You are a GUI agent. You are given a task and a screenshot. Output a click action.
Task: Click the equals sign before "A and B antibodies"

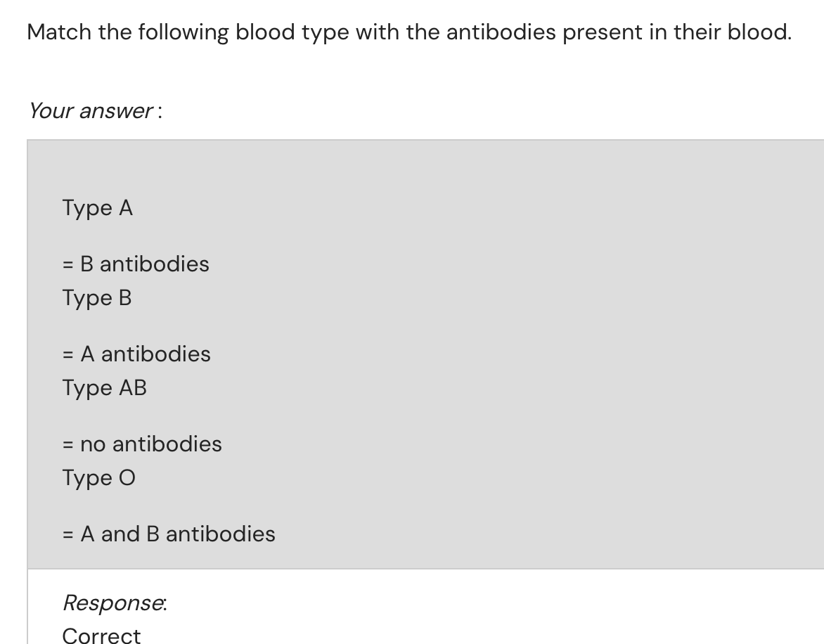[x=68, y=534]
